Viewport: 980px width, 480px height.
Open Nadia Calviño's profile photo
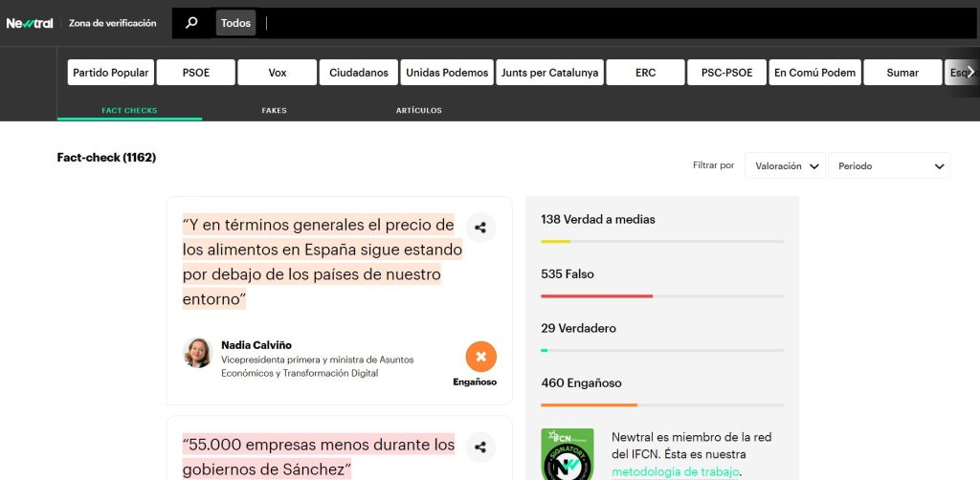click(x=197, y=353)
